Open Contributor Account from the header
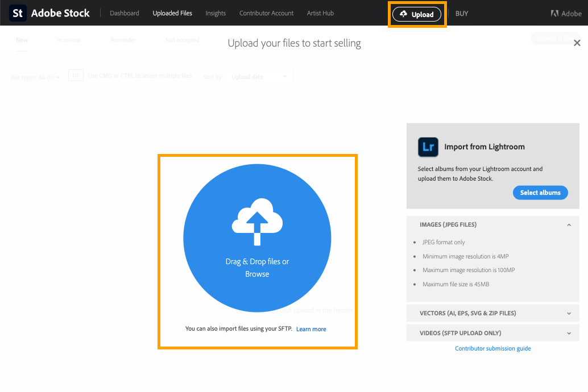The width and height of the screenshot is (588, 392). coord(266,13)
